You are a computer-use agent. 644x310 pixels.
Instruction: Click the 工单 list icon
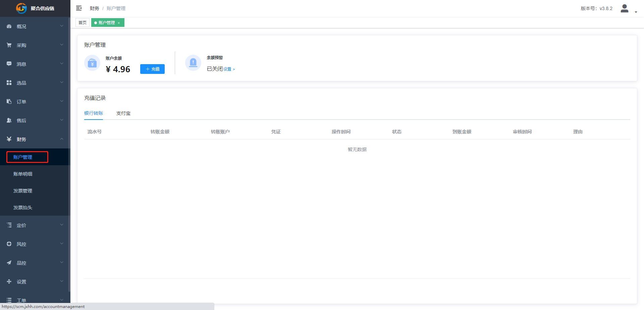point(9,300)
